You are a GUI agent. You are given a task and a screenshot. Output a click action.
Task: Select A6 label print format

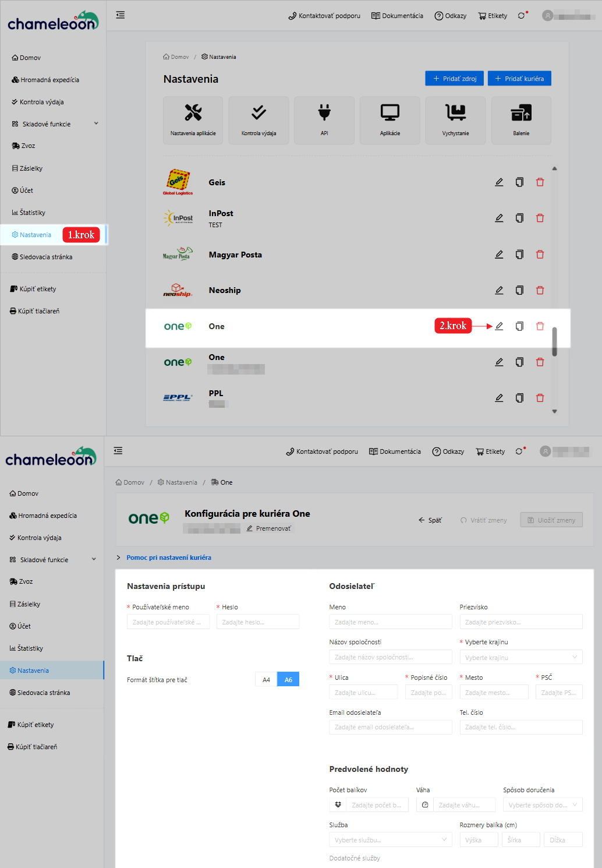click(288, 680)
